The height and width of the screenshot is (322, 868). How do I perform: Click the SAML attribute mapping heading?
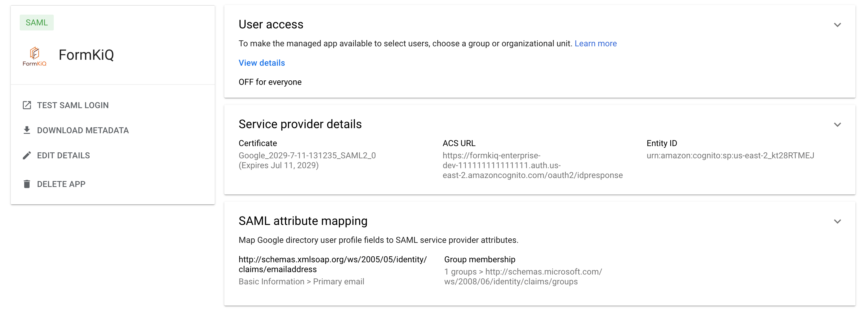(x=303, y=221)
